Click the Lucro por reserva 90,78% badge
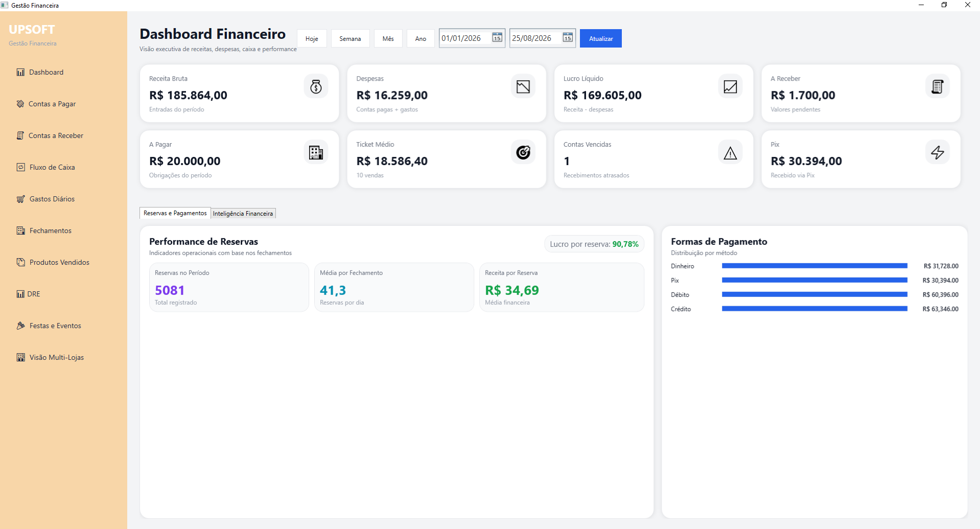Screen dimensions: 980x529 pyautogui.click(x=594, y=244)
